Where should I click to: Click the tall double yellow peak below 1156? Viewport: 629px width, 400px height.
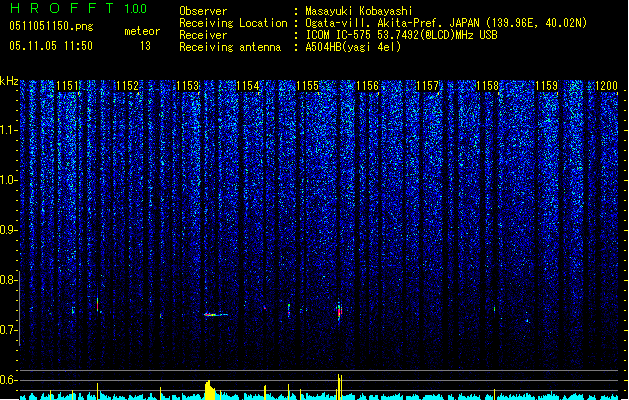(340, 387)
